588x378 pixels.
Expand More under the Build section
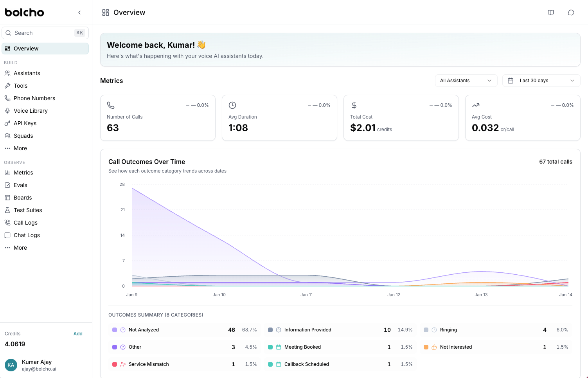(x=45, y=148)
